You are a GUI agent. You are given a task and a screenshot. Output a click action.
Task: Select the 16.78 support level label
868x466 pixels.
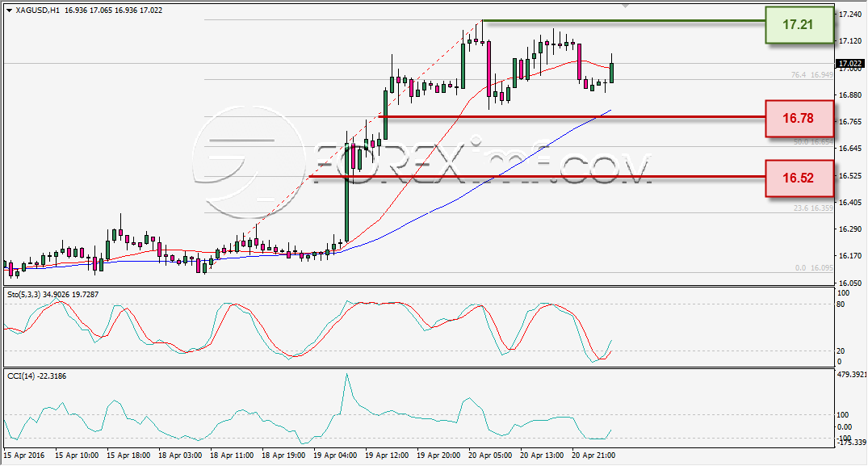click(x=799, y=119)
